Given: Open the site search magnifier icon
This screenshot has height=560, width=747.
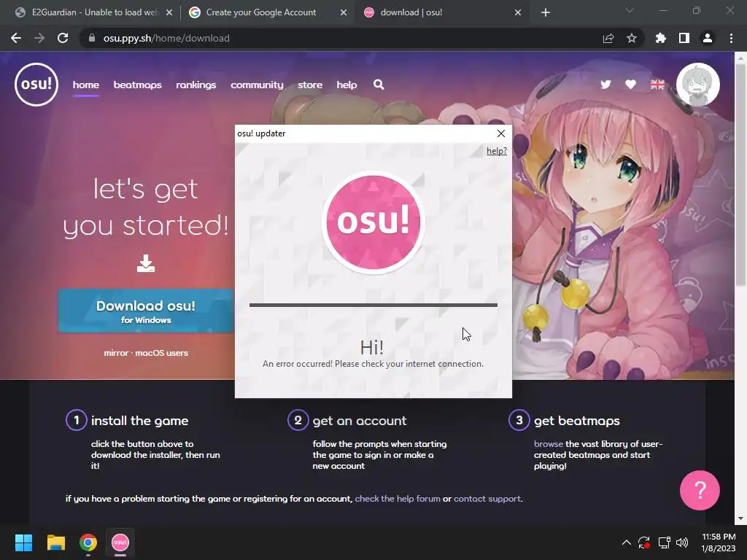Looking at the screenshot, I should coord(379,85).
